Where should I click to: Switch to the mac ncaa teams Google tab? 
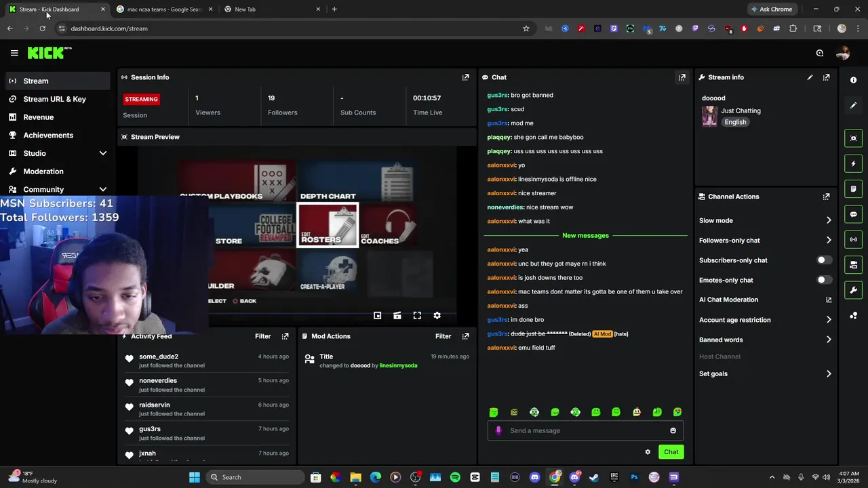(163, 9)
